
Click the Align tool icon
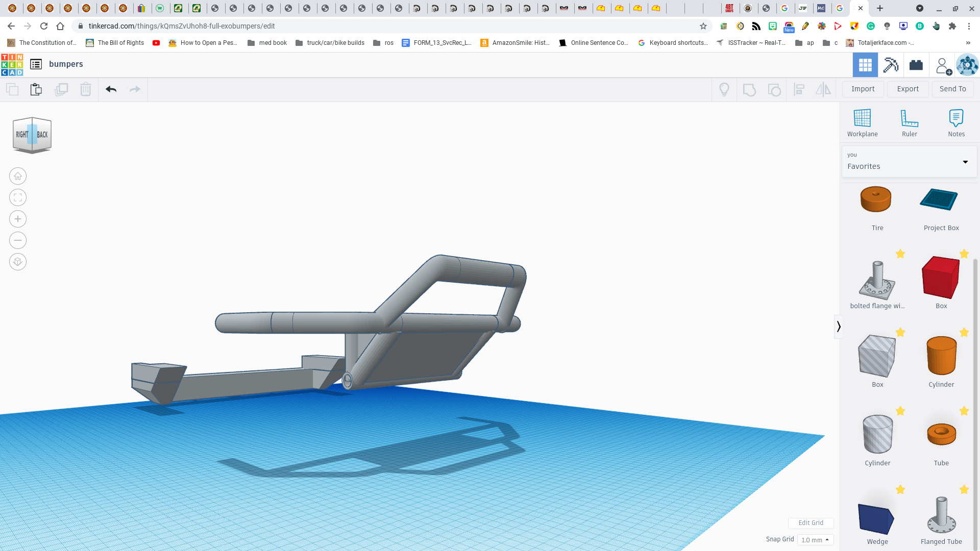point(799,90)
